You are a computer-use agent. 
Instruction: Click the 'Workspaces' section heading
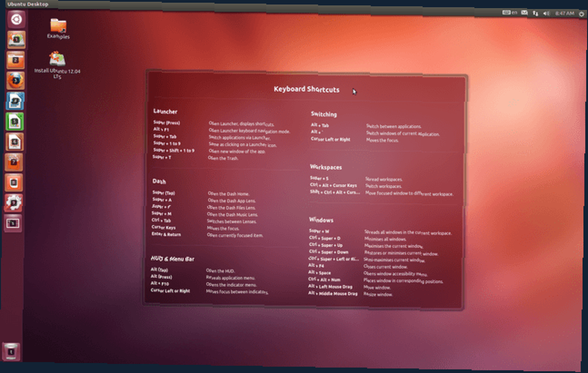[x=326, y=167]
